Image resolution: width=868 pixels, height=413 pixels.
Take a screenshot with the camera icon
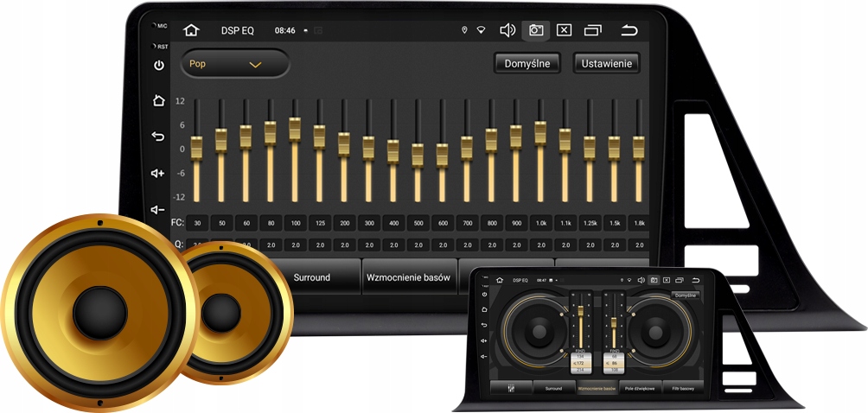536,30
